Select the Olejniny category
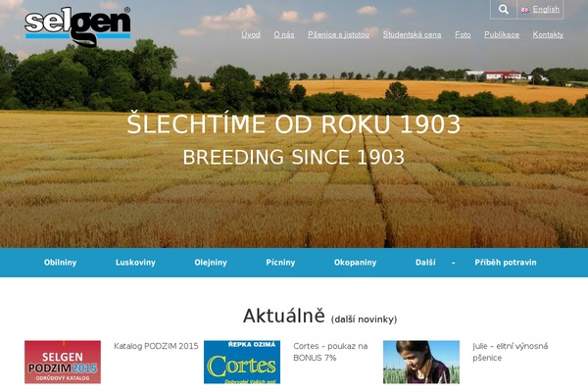The width and height of the screenshot is (588, 392). point(211,263)
